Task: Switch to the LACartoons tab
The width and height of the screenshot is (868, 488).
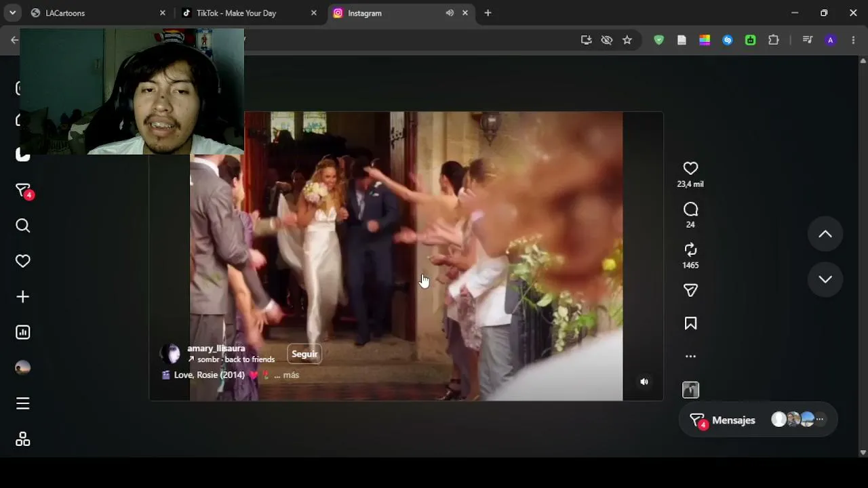Action: [98, 13]
